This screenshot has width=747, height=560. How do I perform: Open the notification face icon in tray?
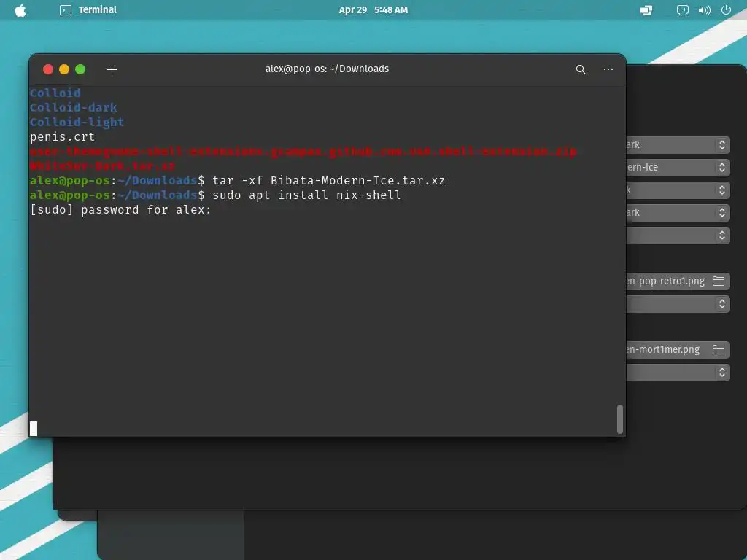[682, 10]
